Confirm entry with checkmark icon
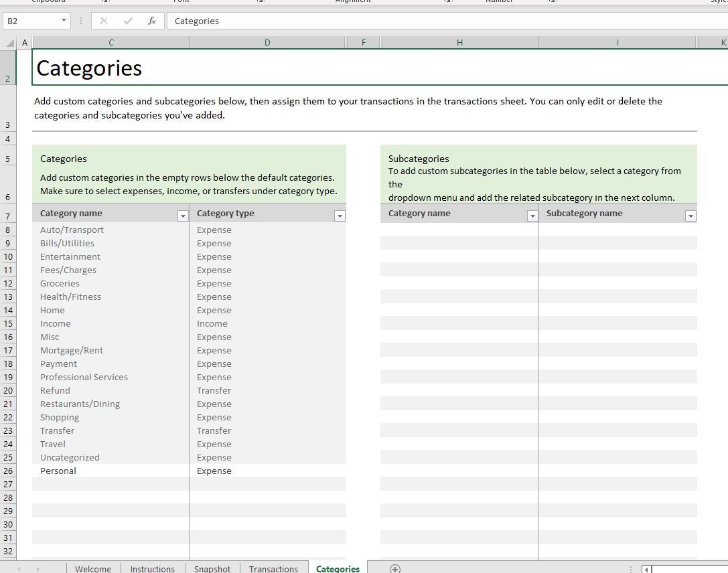The height and width of the screenshot is (573, 728). (x=128, y=21)
